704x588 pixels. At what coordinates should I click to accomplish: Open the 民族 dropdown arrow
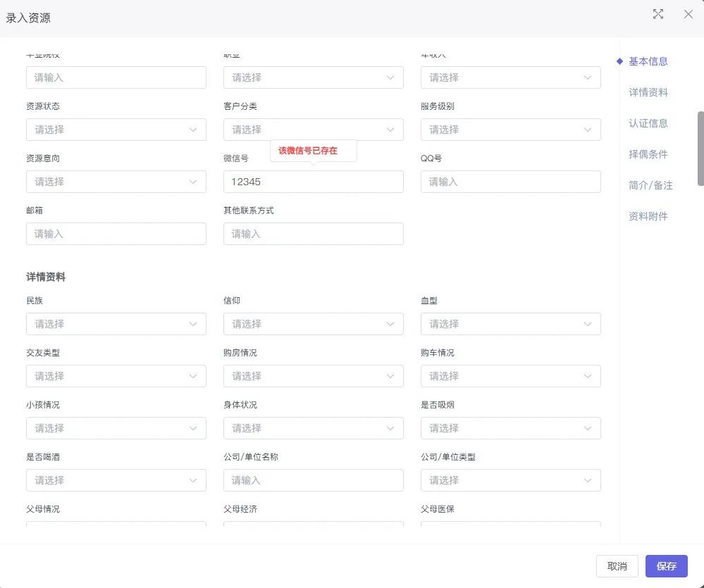click(x=193, y=324)
